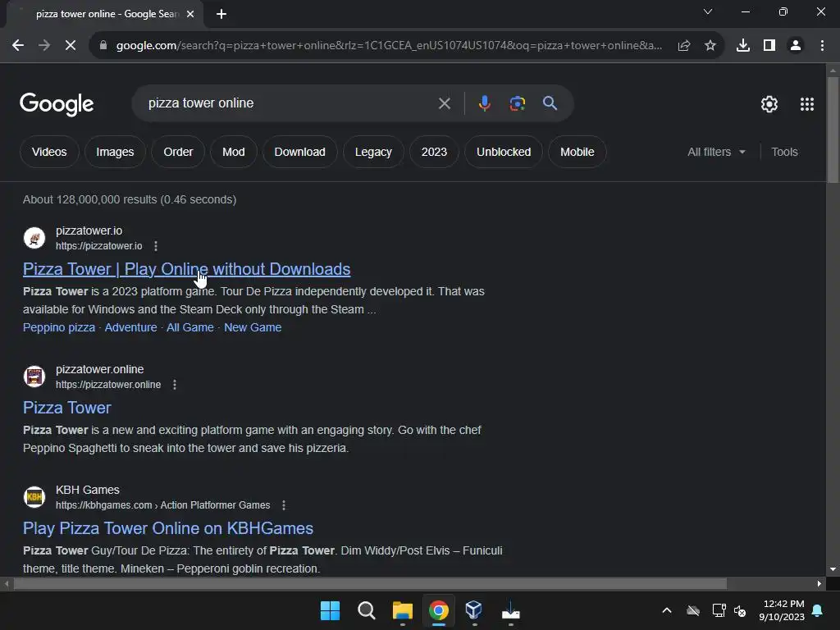Expand the All filters dropdown

tap(716, 152)
